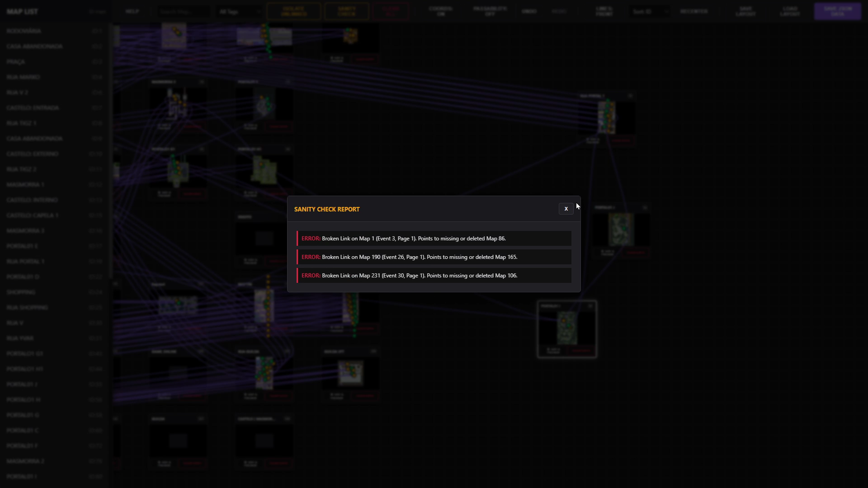868x488 pixels.
Task: Run Sanity Check from the toolbar
Action: click(346, 11)
